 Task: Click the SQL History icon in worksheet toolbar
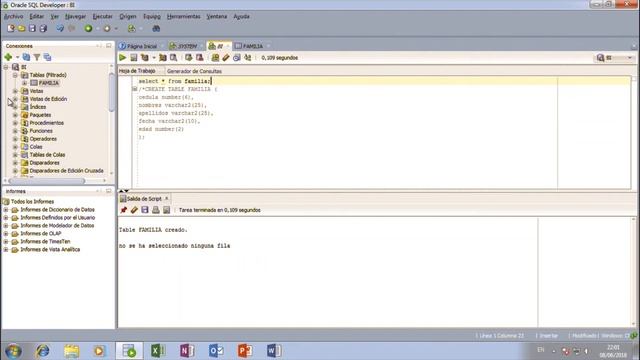pyautogui.click(x=237, y=58)
